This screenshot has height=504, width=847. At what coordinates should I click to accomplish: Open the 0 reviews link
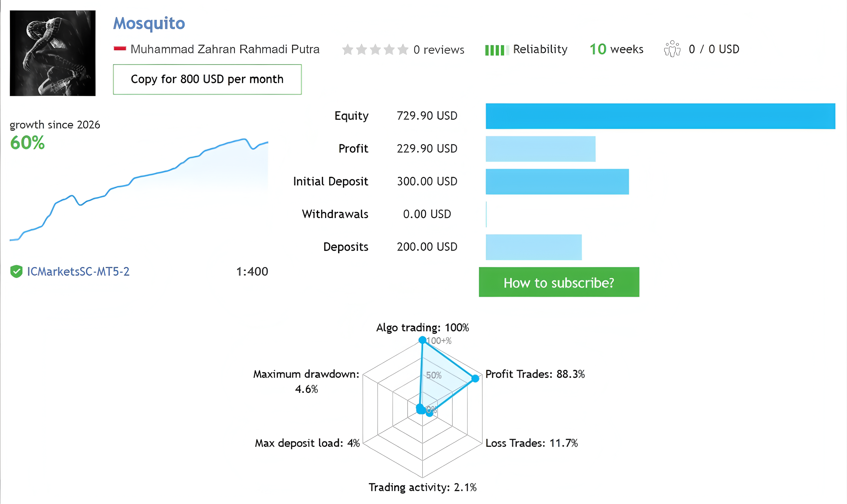click(x=439, y=50)
